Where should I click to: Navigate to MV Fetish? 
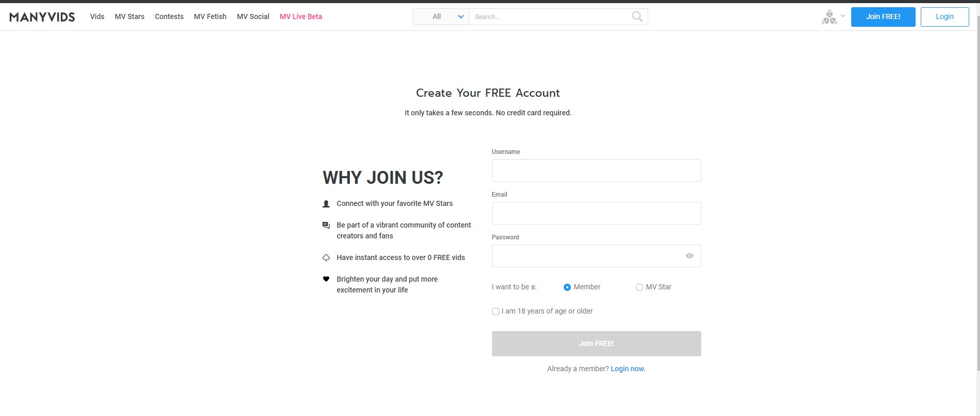[x=210, y=16]
